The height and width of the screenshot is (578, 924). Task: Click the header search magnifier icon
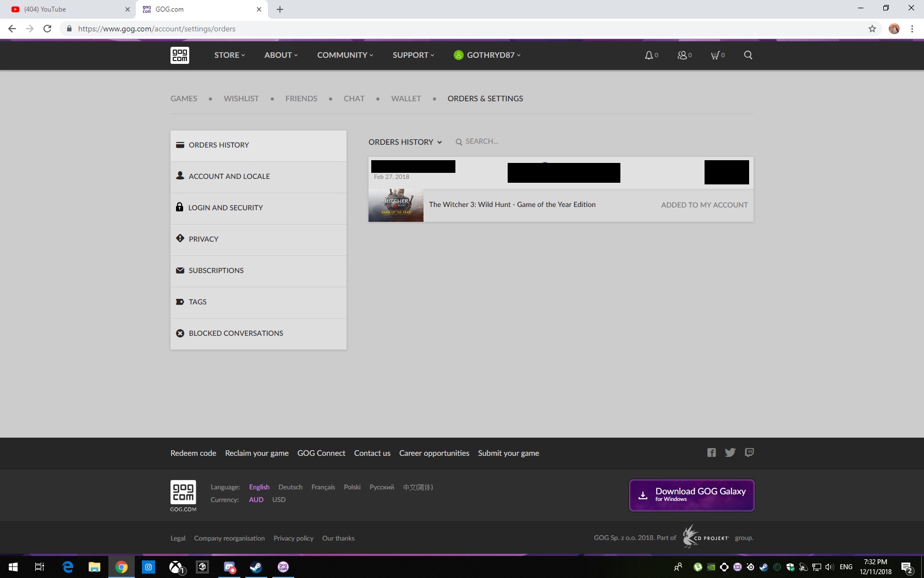(x=748, y=55)
